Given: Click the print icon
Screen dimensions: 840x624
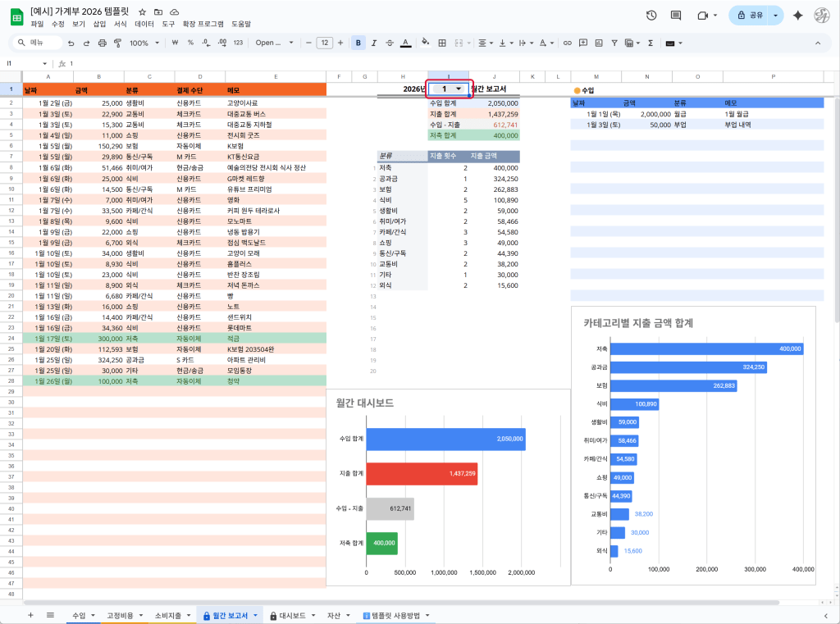Looking at the screenshot, I should tap(102, 43).
